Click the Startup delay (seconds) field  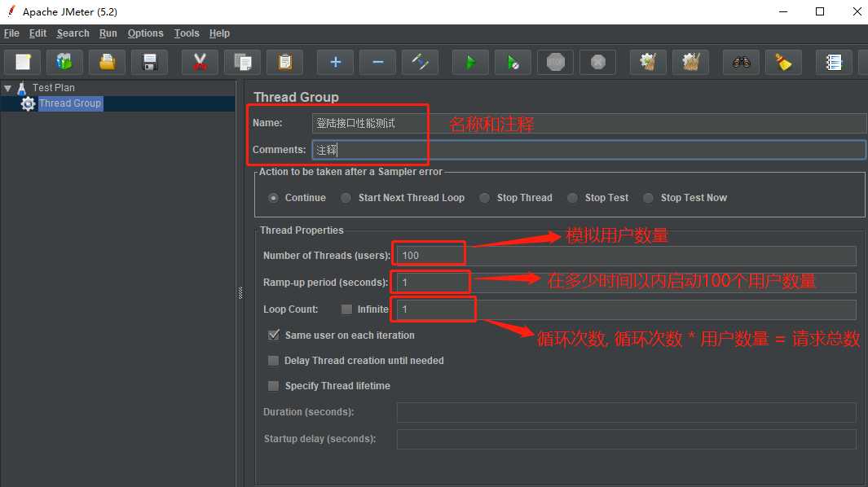tap(627, 439)
